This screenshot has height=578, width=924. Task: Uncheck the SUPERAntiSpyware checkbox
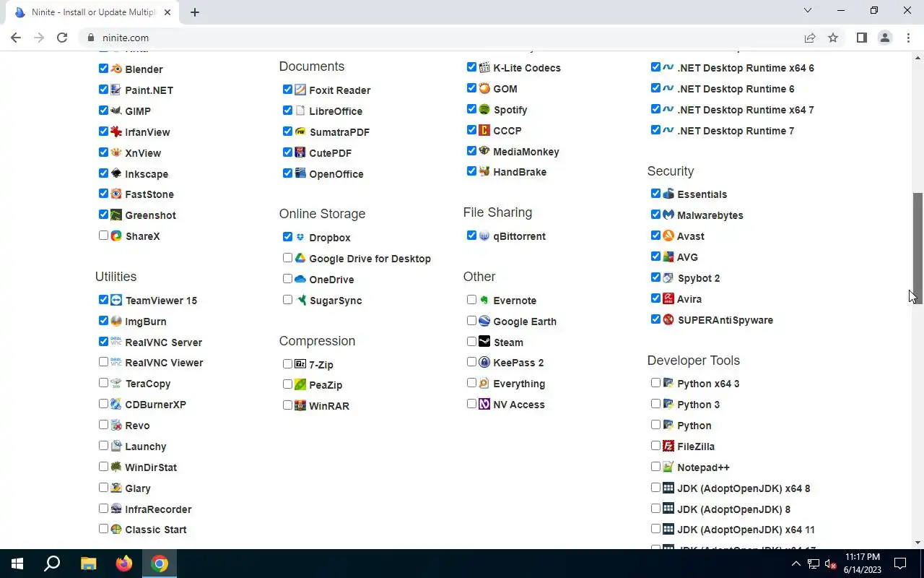pyautogui.click(x=655, y=319)
